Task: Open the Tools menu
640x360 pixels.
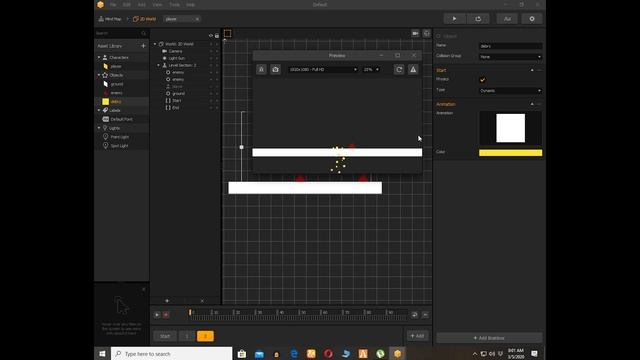Action: tap(174, 4)
